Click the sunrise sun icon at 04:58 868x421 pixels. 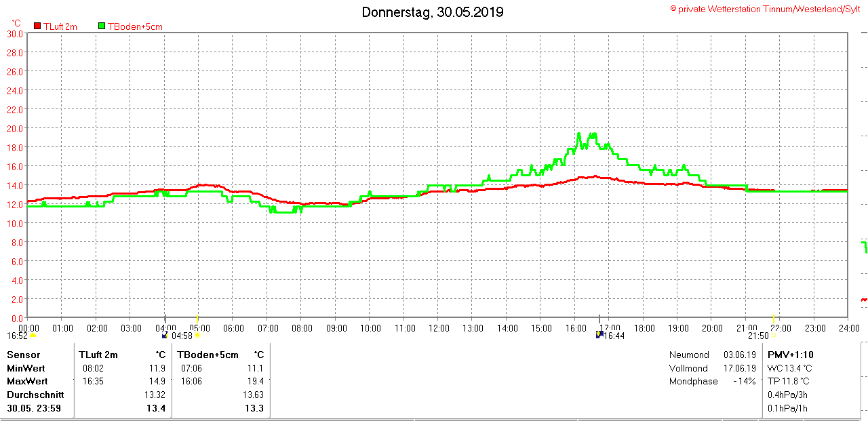pyautogui.click(x=197, y=335)
